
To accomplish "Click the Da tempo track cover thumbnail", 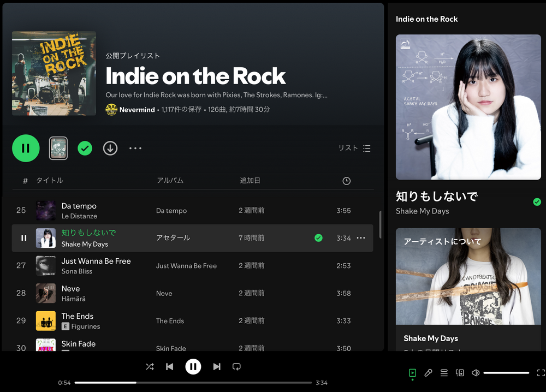I will point(46,211).
